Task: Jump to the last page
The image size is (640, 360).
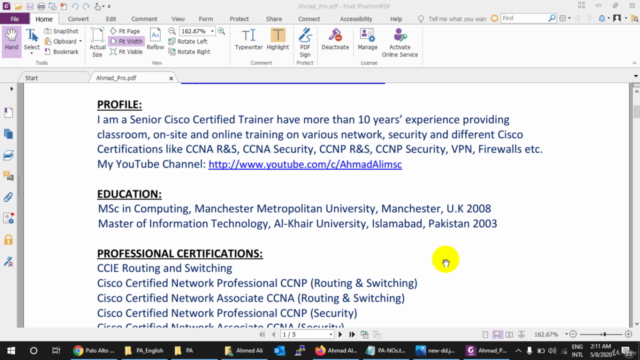Action: pyautogui.click(x=351, y=335)
